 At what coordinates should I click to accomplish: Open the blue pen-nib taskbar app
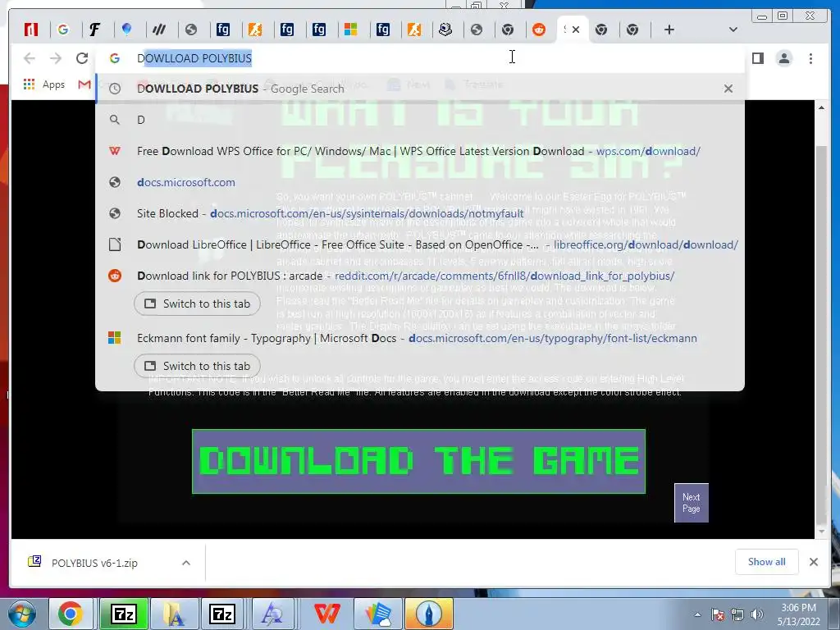pyautogui.click(x=428, y=614)
